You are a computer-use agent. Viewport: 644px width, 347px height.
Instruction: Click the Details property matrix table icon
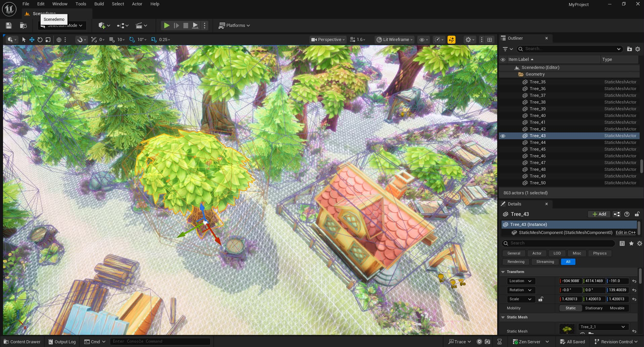(x=622, y=243)
